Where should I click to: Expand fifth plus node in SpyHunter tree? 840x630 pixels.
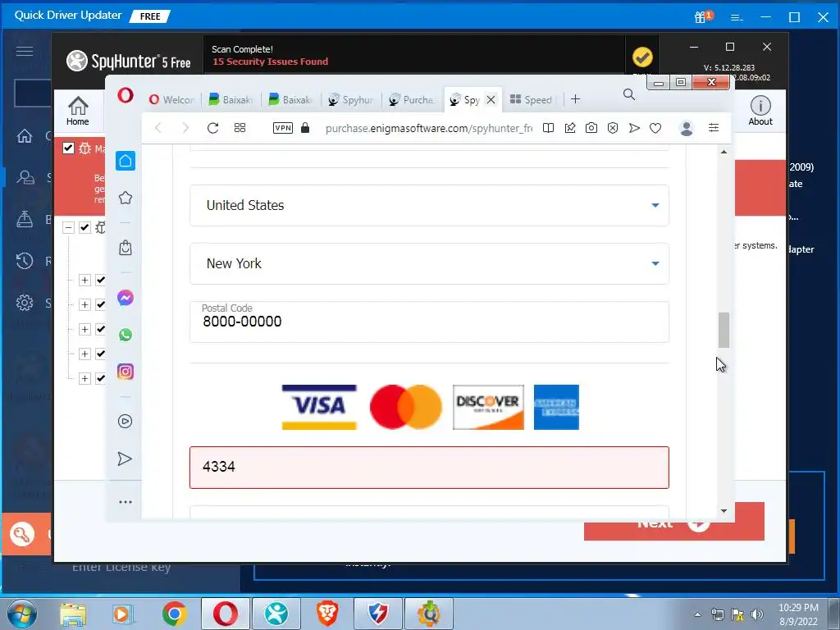coord(84,379)
